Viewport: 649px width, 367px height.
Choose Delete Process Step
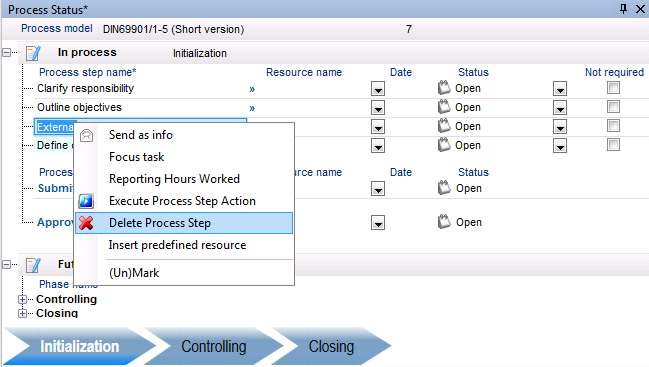pyautogui.click(x=184, y=223)
